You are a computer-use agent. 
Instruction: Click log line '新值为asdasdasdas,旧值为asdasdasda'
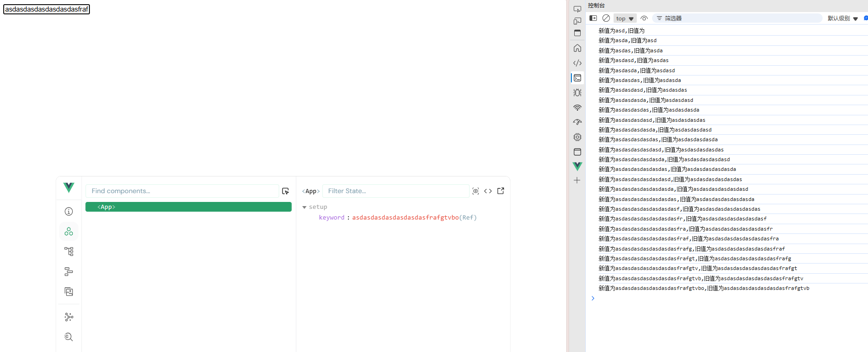point(649,110)
